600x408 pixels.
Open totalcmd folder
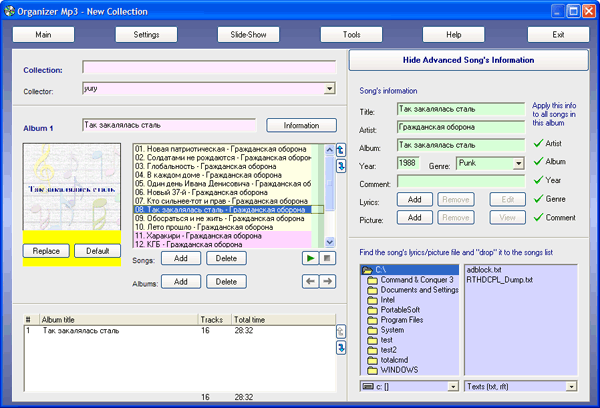(388, 360)
